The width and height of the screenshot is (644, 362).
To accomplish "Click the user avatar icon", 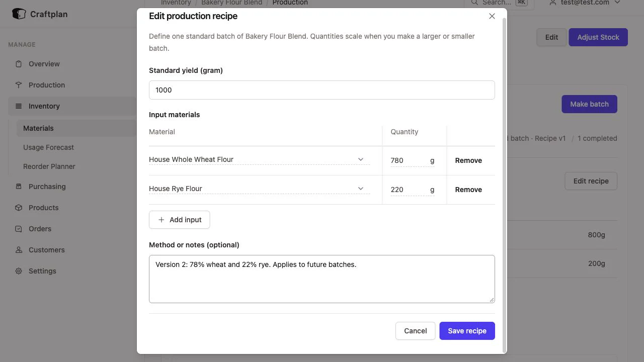I will pos(553,3).
